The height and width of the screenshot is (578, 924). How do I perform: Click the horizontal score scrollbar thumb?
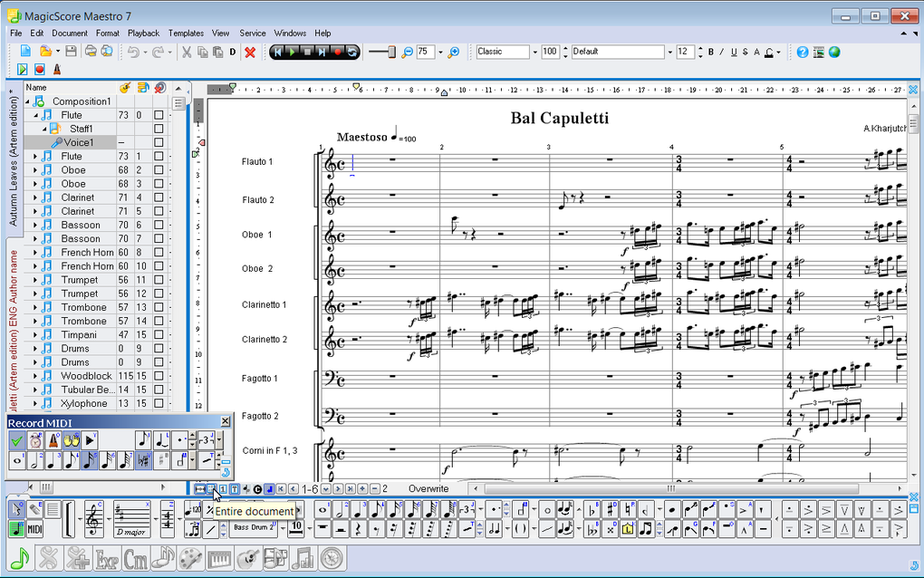pyautogui.click(x=671, y=488)
